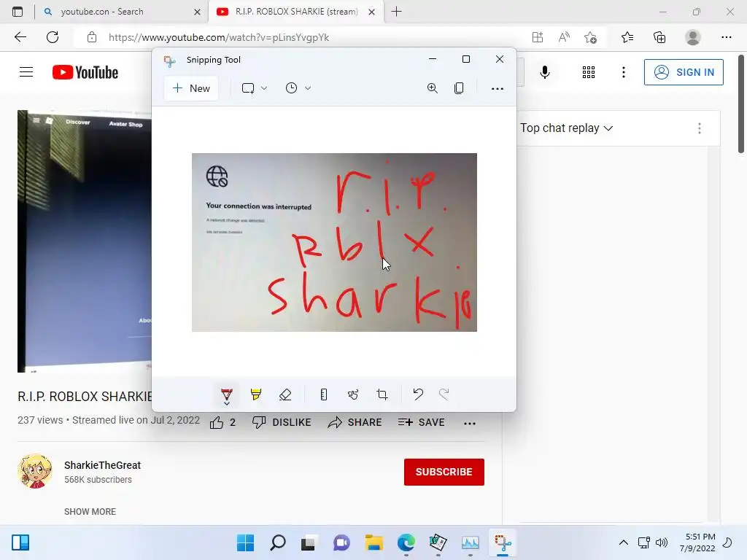Click the browser address bar URL

click(x=219, y=37)
